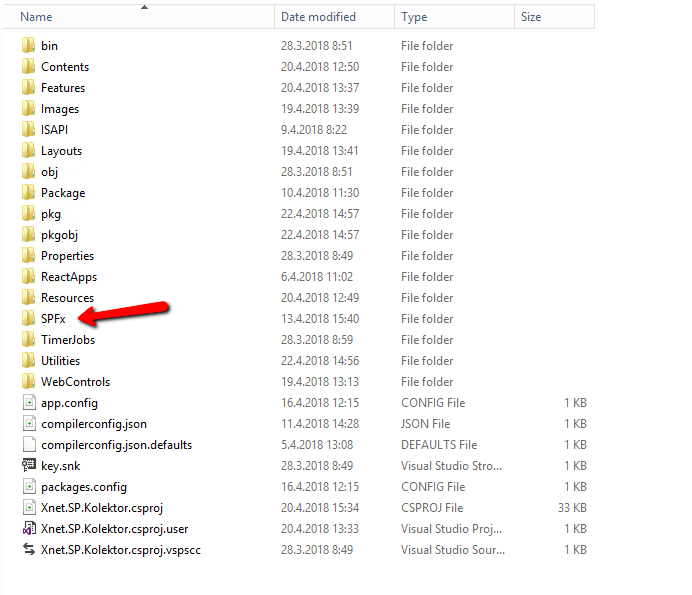Screen dimensions: 692x595
Task: Click the Type column header
Action: pos(414,17)
